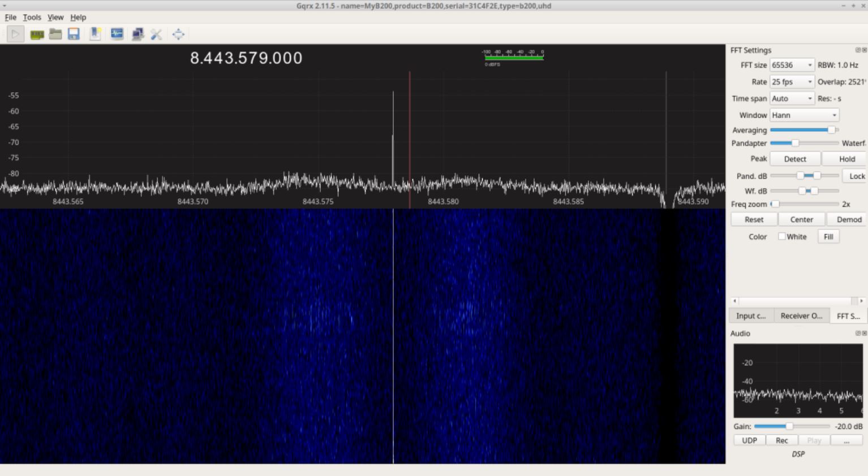Close the Audio dock panel
Image resolution: width=868 pixels, height=476 pixels.
point(864,334)
